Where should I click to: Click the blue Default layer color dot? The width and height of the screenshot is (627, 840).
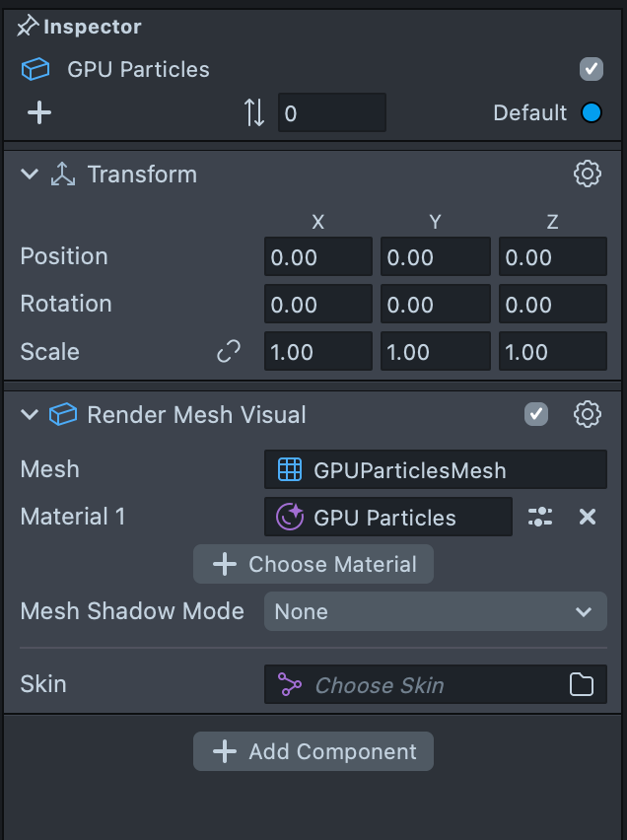592,112
